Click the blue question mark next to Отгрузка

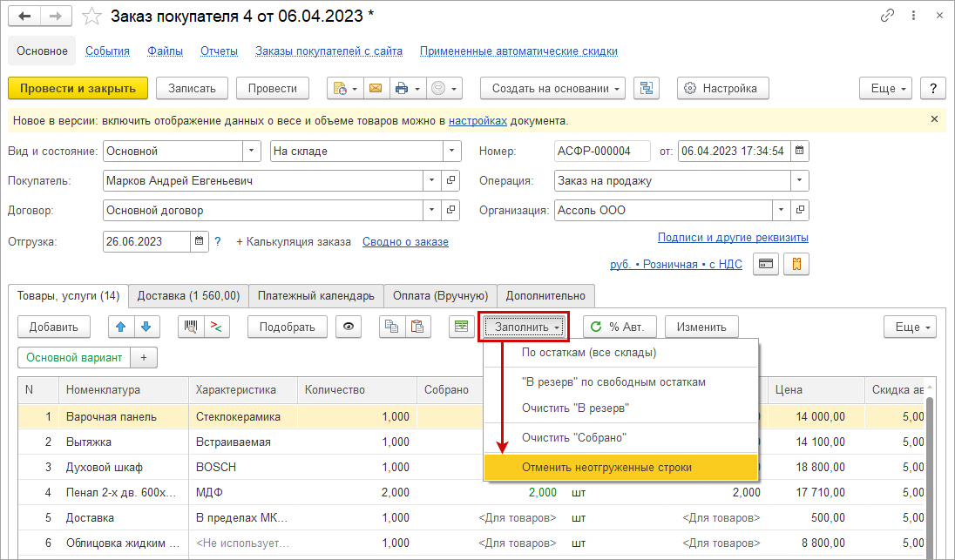(218, 241)
